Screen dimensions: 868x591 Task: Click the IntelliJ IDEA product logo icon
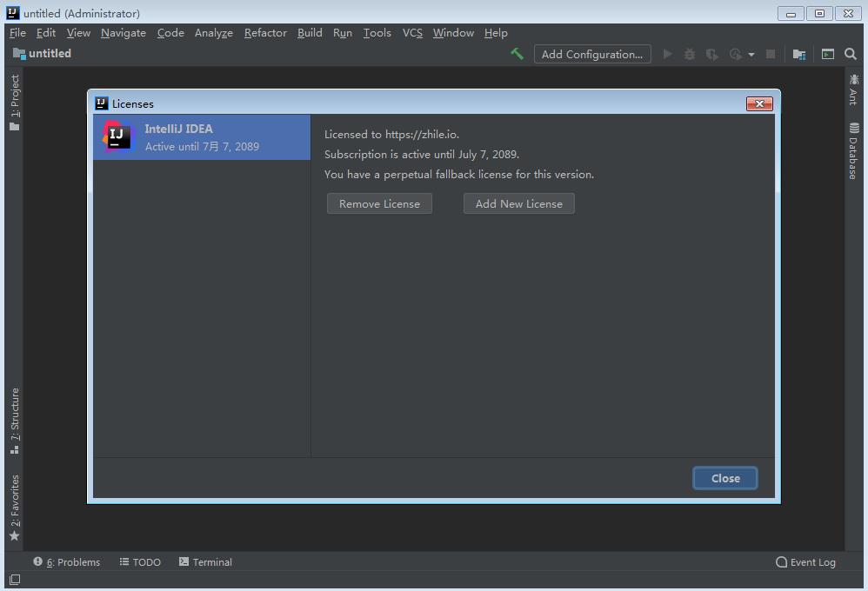pos(118,136)
